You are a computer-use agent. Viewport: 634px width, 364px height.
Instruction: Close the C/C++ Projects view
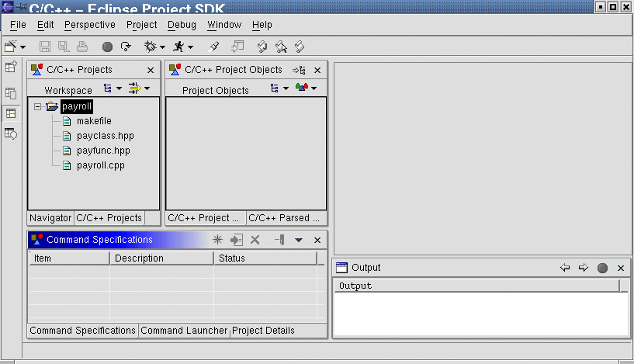151,71
